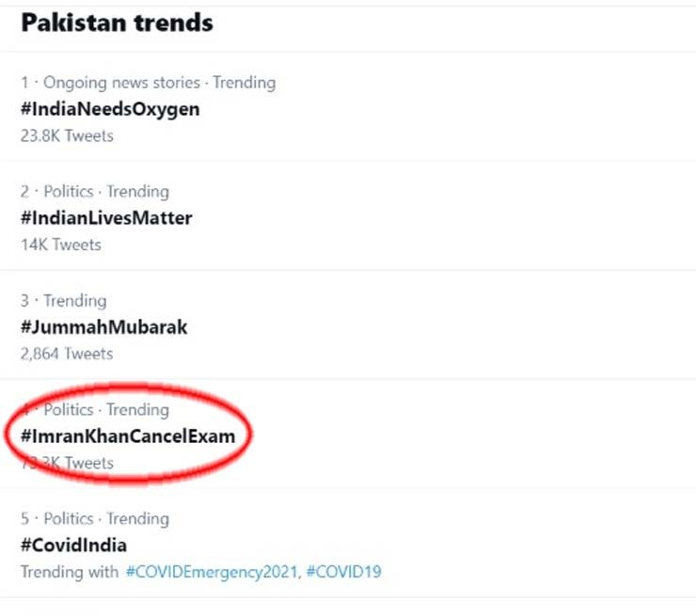Click the Pakistan trends heading
Screen dimensions: 696x616
coord(117,23)
